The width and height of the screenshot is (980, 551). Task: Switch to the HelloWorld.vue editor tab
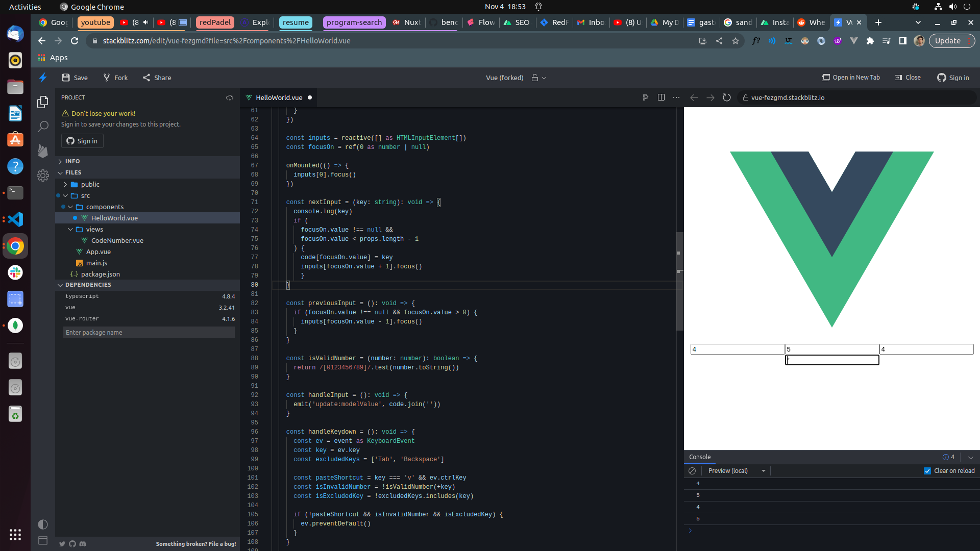279,97
